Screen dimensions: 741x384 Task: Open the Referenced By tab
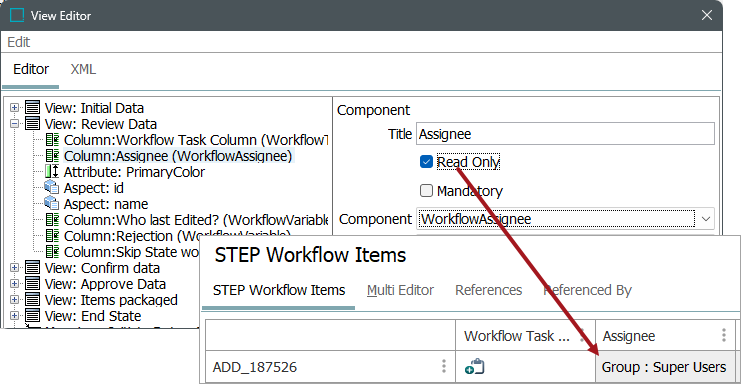pos(587,290)
